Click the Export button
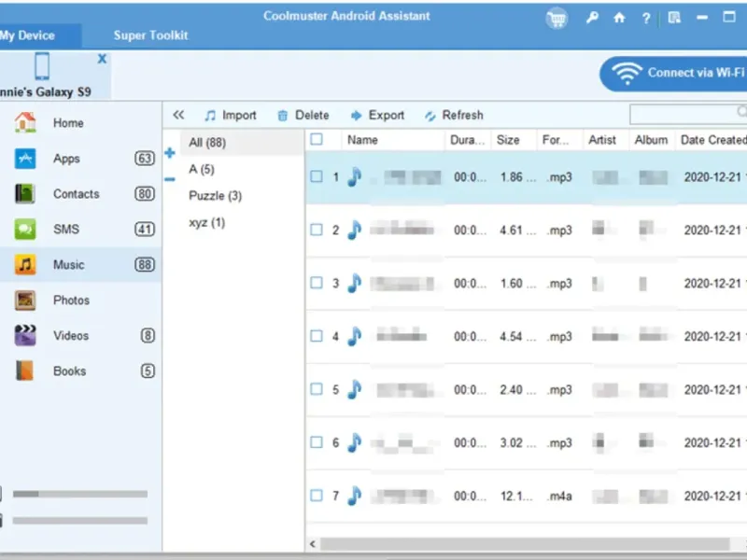 coord(377,115)
